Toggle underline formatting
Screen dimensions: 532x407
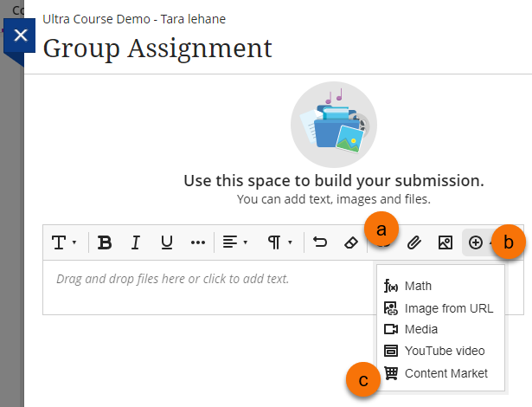(x=167, y=242)
